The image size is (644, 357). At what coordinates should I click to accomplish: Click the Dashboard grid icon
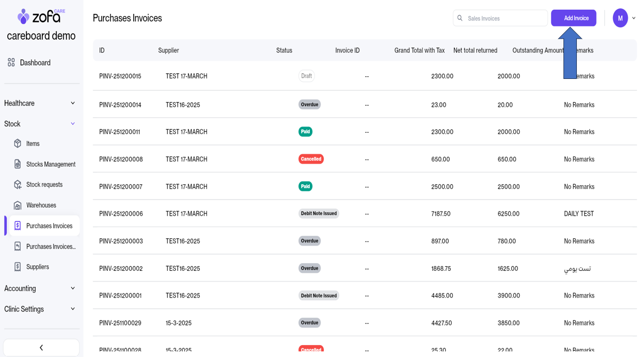(x=11, y=62)
